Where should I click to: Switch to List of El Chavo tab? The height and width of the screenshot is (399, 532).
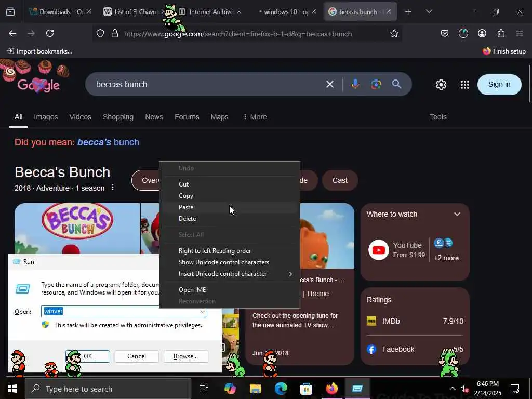pos(130,12)
